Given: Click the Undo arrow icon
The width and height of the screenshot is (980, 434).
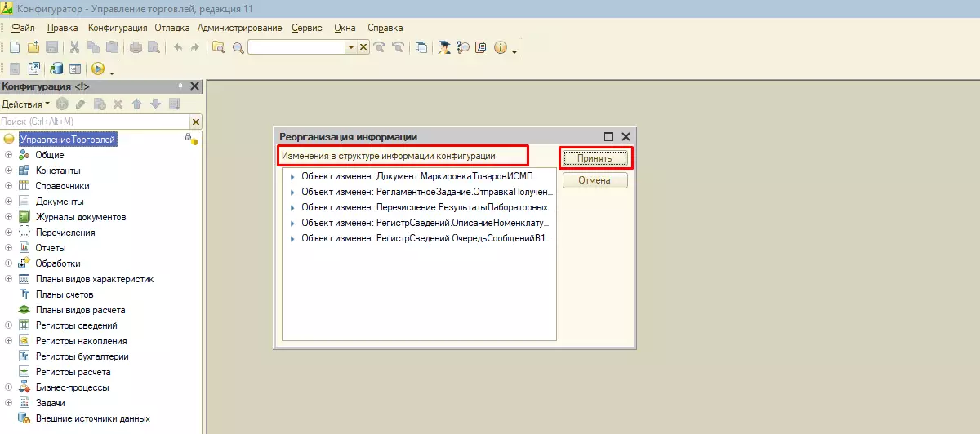Looking at the screenshot, I should [178, 48].
